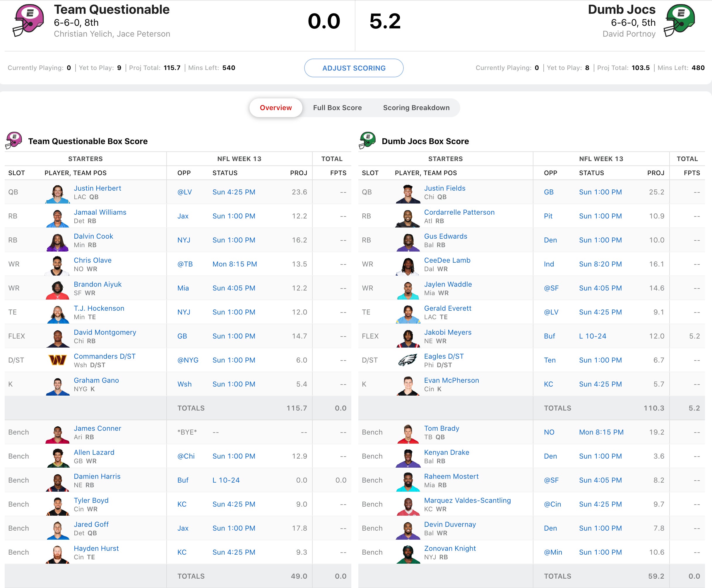Screen dimensions: 712x588
Task: Click Jakobi Meyers' L 10-24 game result
Action: point(593,336)
